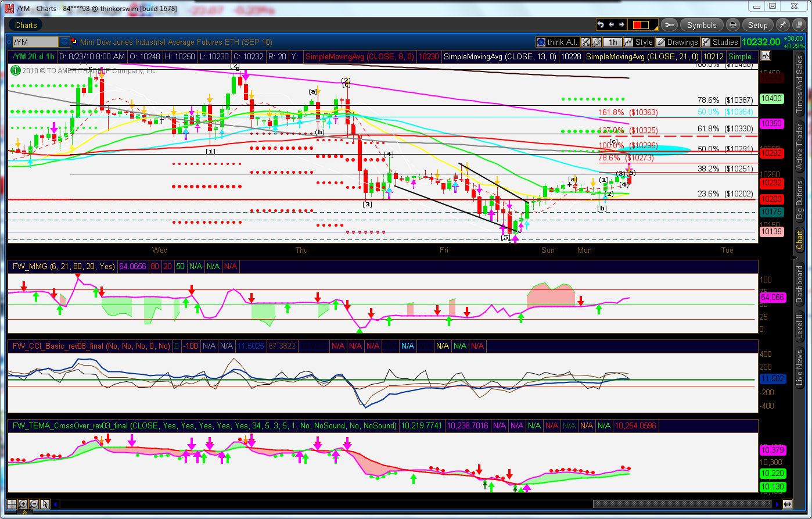The height and width of the screenshot is (519, 812).
Task: Toggle the chart mode icon after the studies legend
Action: click(765, 56)
